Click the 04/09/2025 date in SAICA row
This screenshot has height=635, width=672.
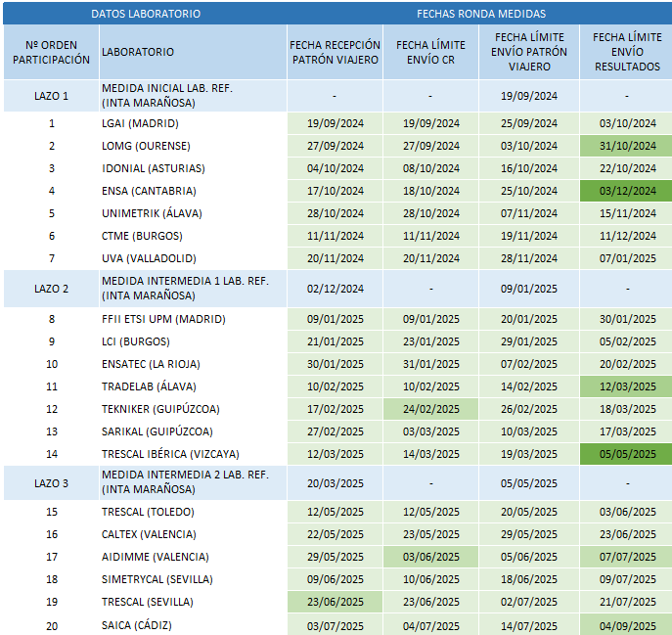(x=626, y=624)
